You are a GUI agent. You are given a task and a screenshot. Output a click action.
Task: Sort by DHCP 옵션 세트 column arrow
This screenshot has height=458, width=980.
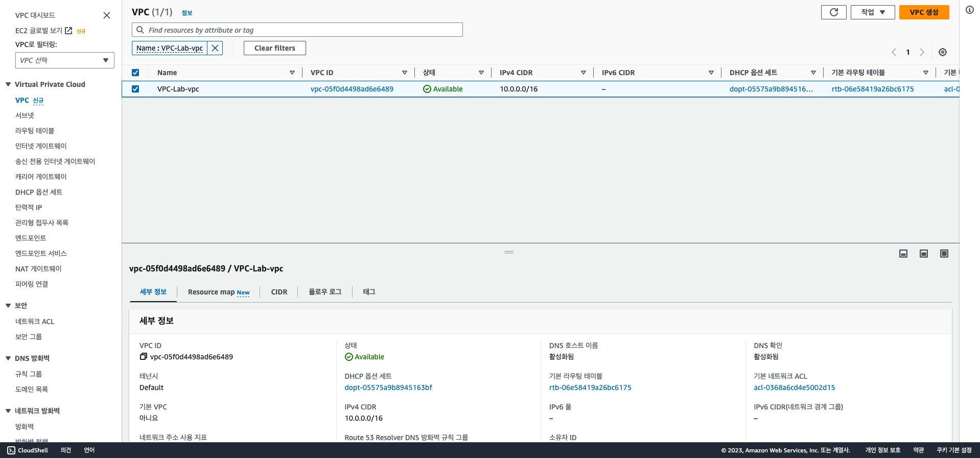point(813,73)
